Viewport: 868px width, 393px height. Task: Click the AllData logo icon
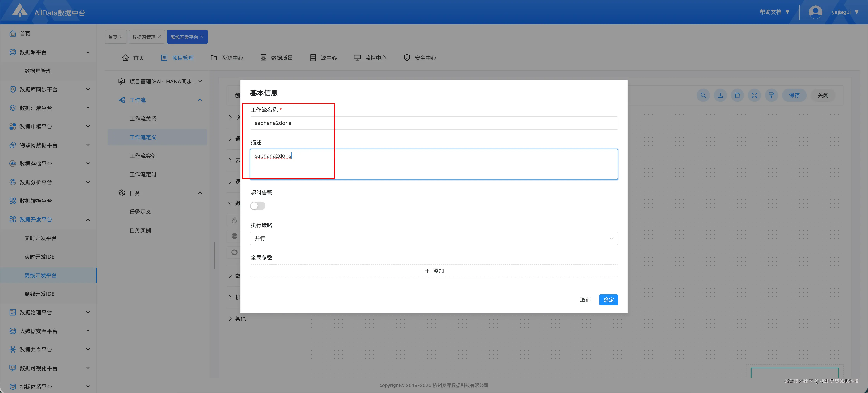point(20,11)
